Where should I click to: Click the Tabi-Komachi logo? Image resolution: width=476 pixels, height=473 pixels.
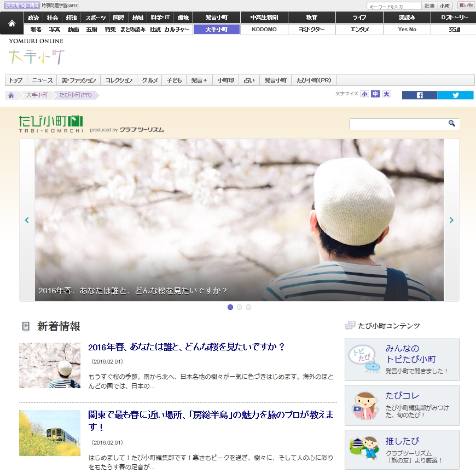pos(50,123)
